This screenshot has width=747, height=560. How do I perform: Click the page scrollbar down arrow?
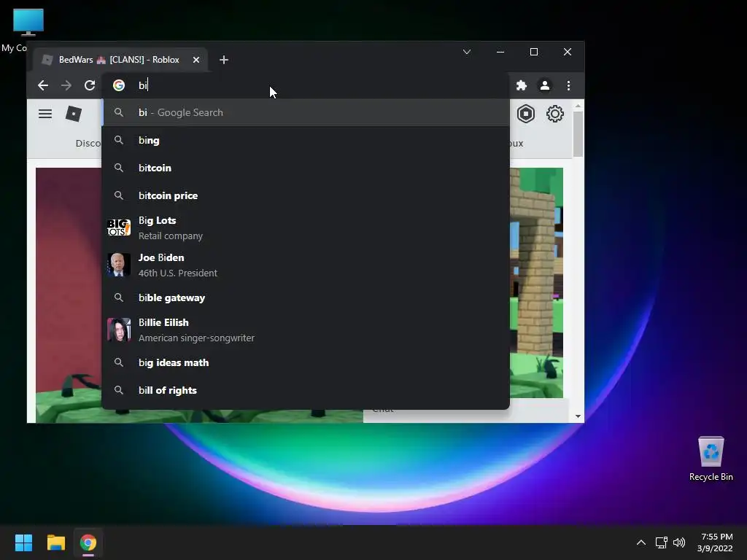point(578,416)
